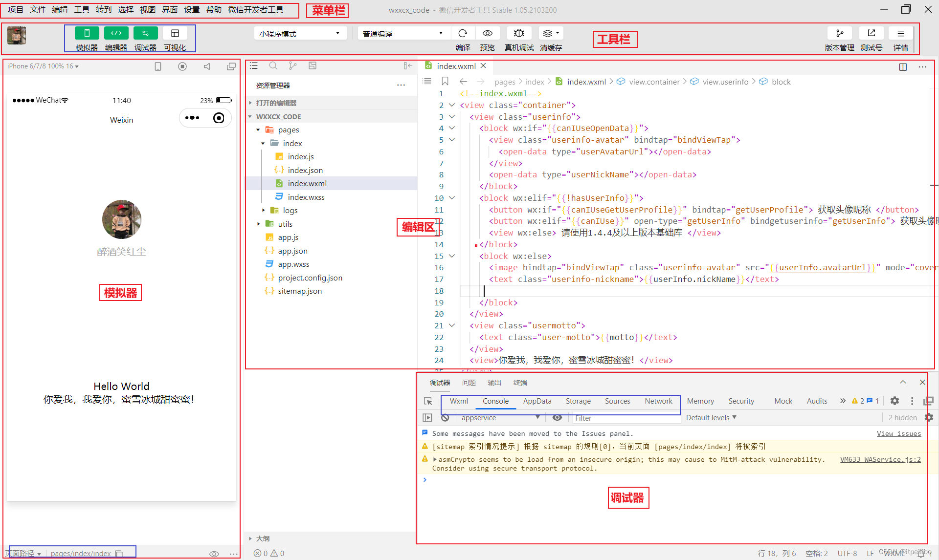
Task: Open the mini program mode dropdown
Action: tap(300, 33)
